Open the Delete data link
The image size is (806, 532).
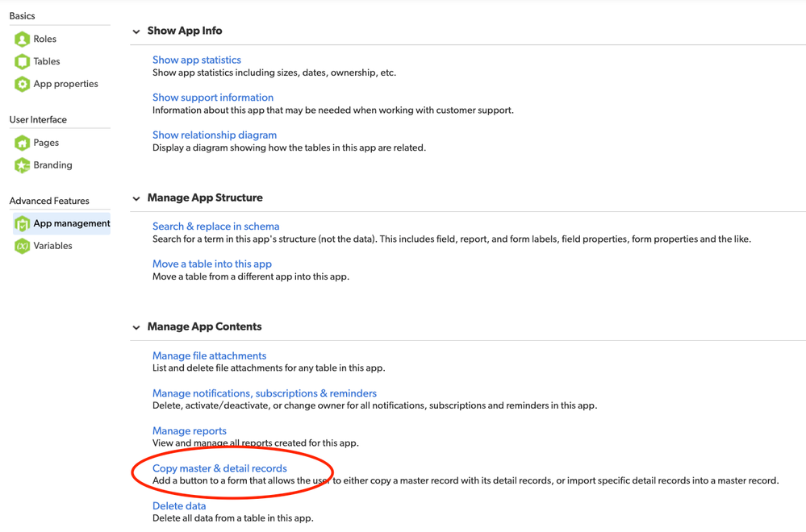179,506
